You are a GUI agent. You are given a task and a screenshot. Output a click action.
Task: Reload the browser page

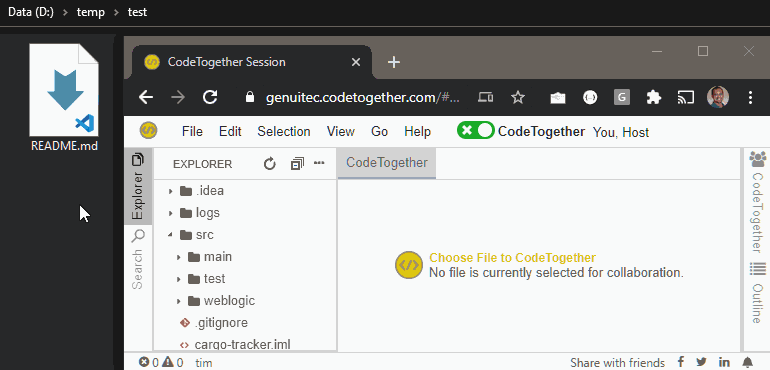(210, 97)
